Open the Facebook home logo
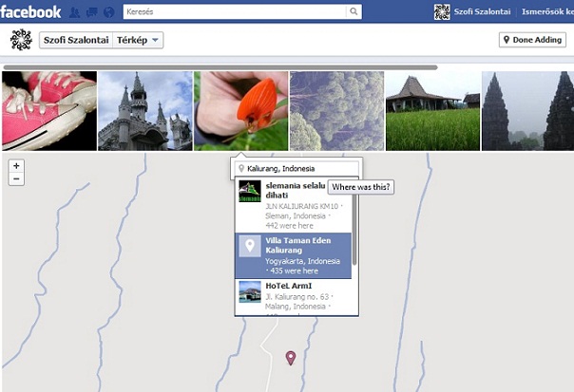The image size is (574, 392). coord(30,11)
